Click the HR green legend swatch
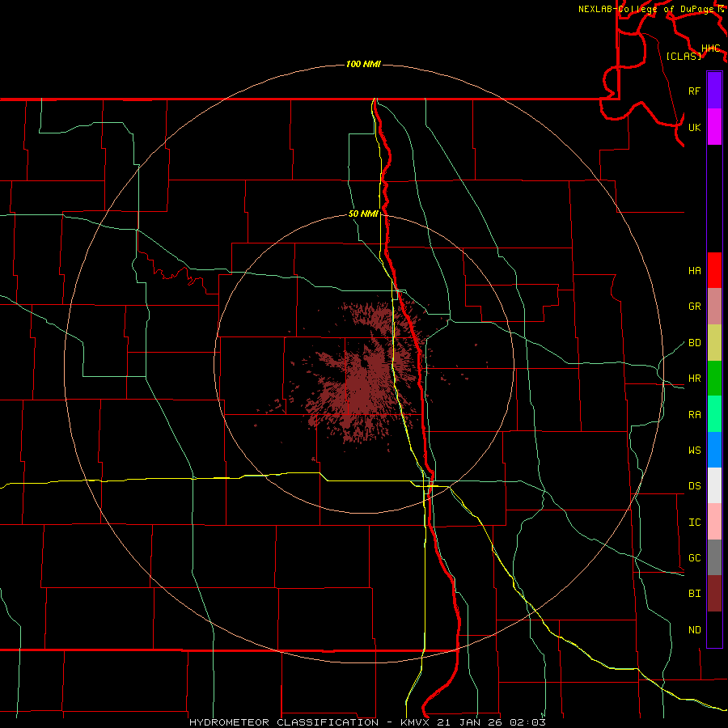The height and width of the screenshot is (728, 728). click(714, 378)
